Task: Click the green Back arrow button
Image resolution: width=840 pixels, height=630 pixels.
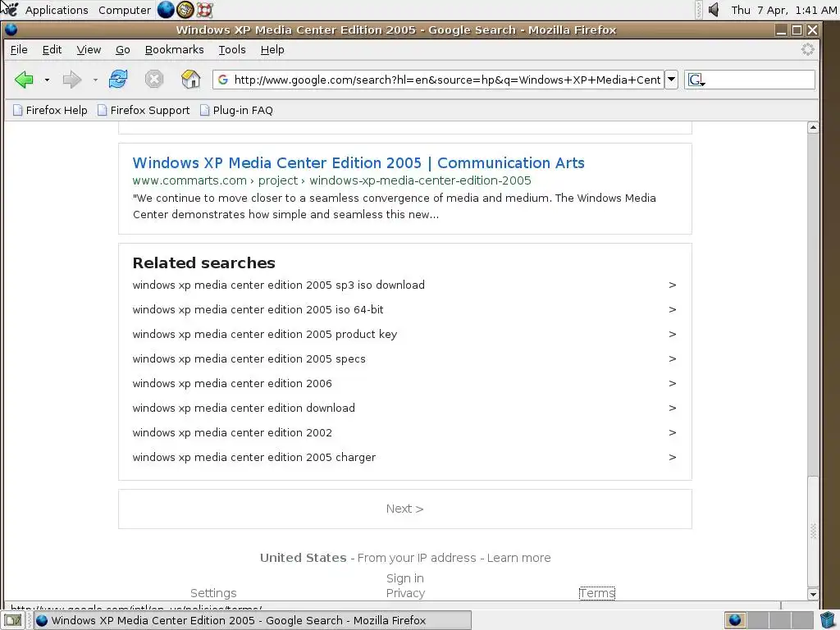Action: pos(24,80)
